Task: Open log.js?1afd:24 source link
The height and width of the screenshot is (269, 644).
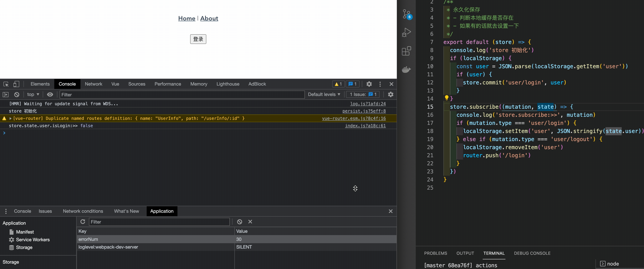Action: [368, 104]
